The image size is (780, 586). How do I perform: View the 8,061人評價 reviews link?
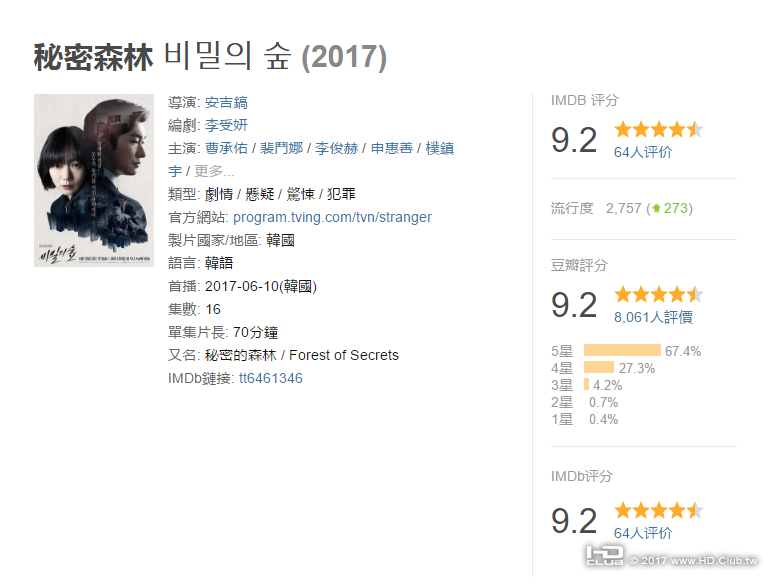pos(652,318)
